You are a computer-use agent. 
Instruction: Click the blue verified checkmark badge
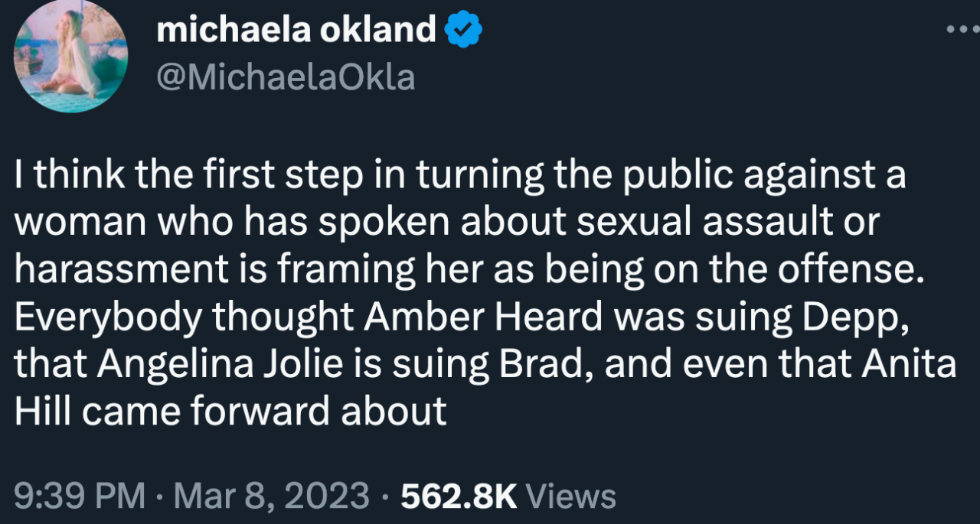point(463,31)
